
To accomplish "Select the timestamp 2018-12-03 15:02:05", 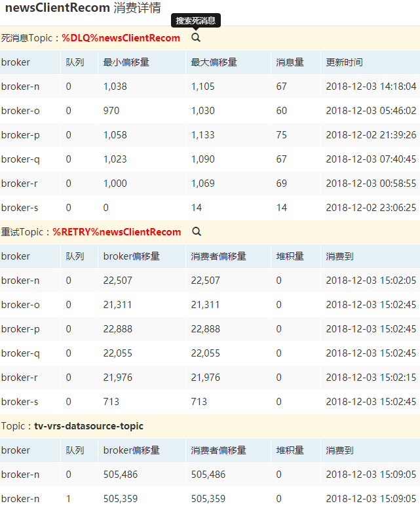I will 371,281.
